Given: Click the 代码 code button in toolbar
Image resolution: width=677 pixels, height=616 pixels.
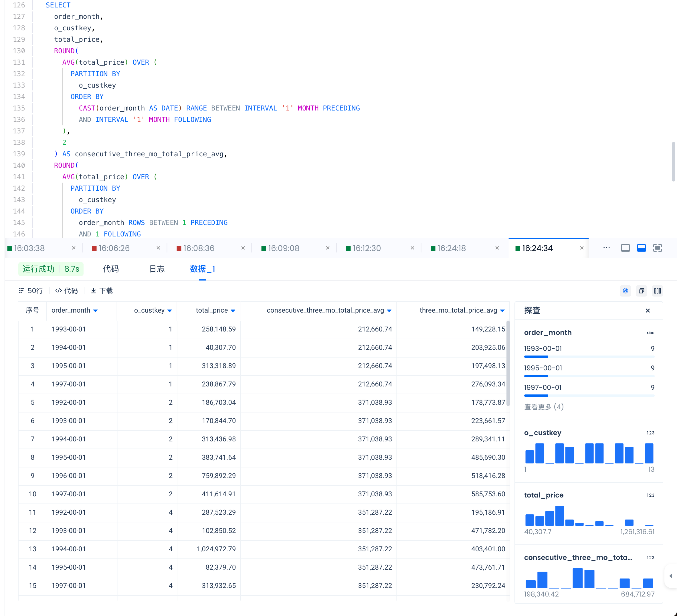Looking at the screenshot, I should [x=66, y=291].
